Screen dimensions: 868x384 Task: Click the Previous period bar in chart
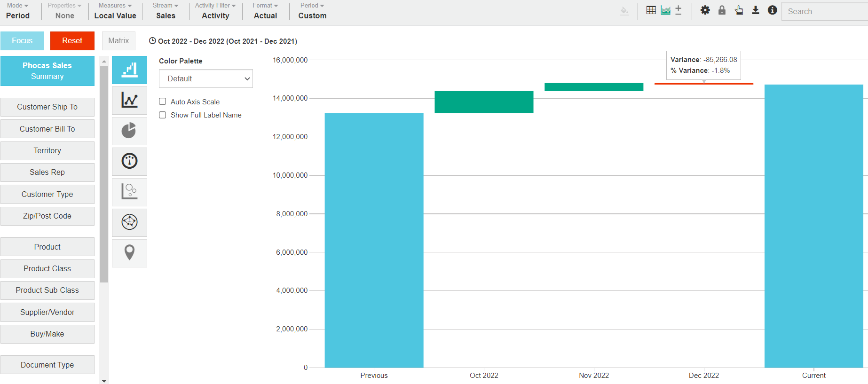(x=374, y=240)
